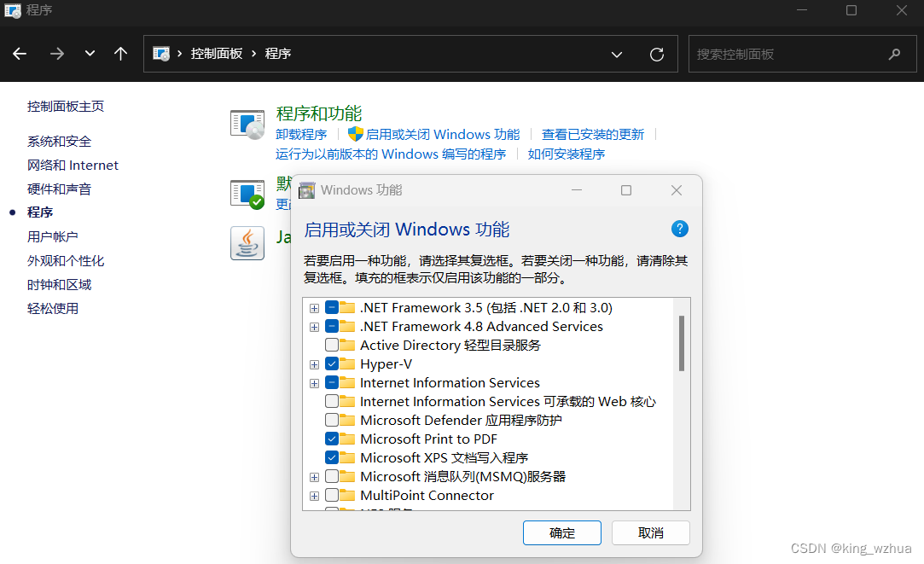Click the search magnifier icon
Viewport: 924px width, 564px height.
point(894,55)
